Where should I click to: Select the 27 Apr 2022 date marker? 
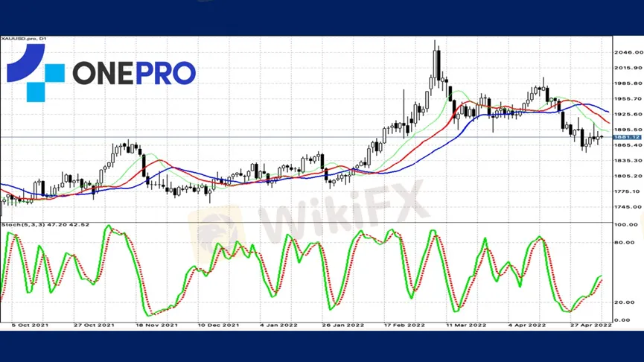[x=592, y=326]
